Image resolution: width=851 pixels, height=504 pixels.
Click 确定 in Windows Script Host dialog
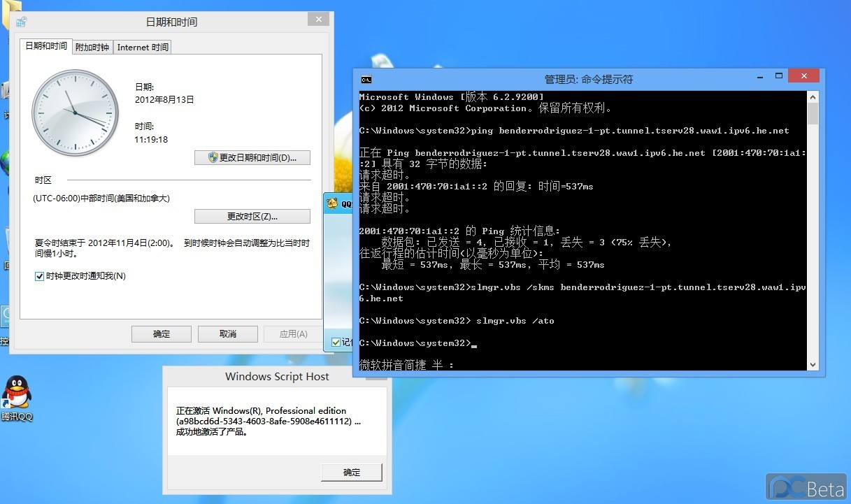tap(352, 472)
